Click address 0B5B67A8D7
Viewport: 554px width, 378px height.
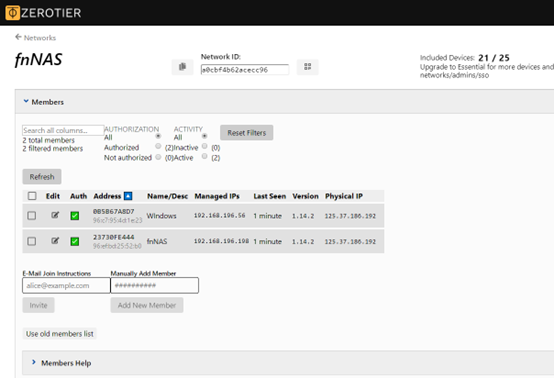pyautogui.click(x=113, y=211)
